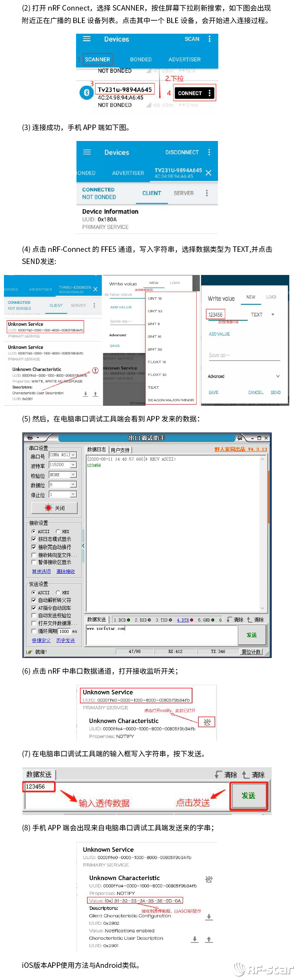Open hamburger menu beside DISCONNECT screen title
Image resolution: width=294 pixels, height=980 pixels.
[87, 152]
